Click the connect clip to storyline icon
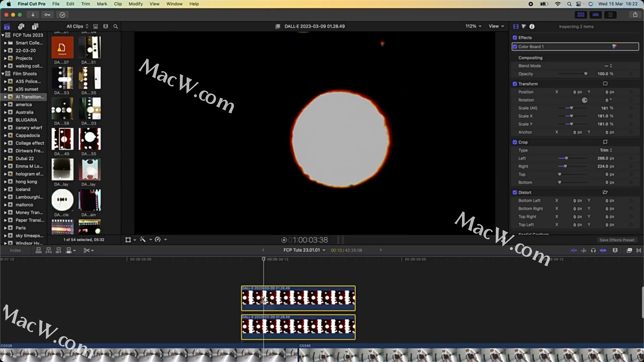The image size is (644, 362). point(39,250)
